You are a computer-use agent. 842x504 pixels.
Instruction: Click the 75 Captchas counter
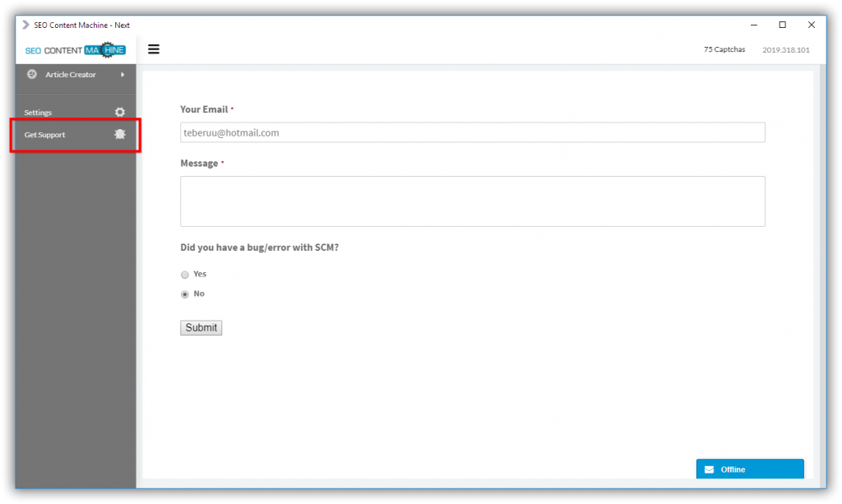click(x=724, y=49)
